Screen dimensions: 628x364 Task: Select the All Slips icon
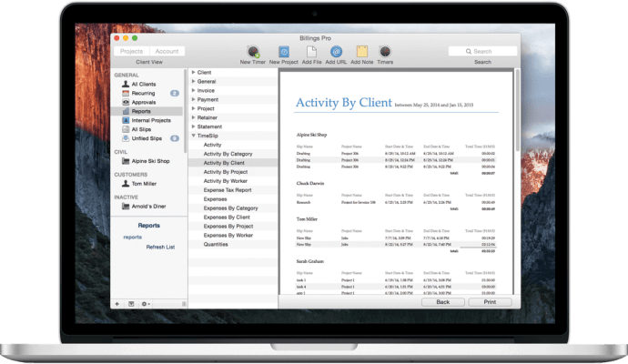(126, 129)
